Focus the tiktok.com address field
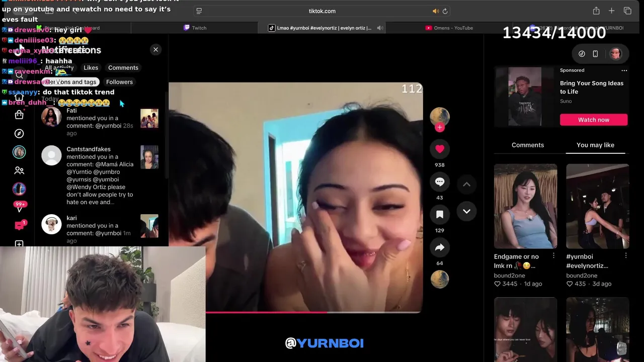The width and height of the screenshot is (644, 362). (x=322, y=11)
